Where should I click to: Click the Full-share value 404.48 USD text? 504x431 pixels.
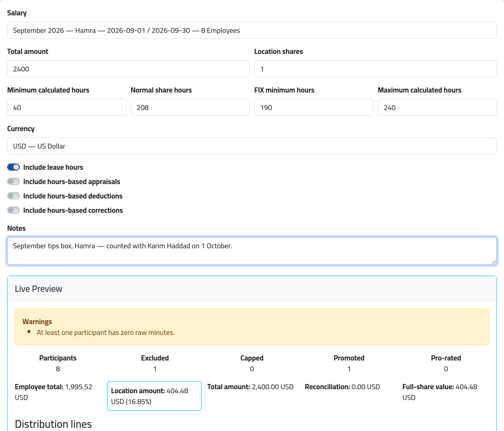(x=440, y=392)
